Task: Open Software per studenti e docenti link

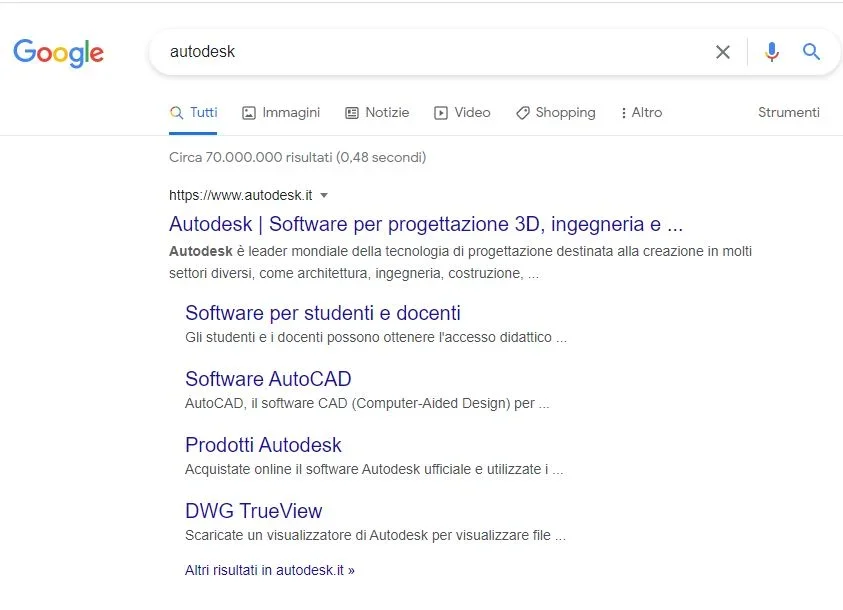Action: [x=323, y=313]
